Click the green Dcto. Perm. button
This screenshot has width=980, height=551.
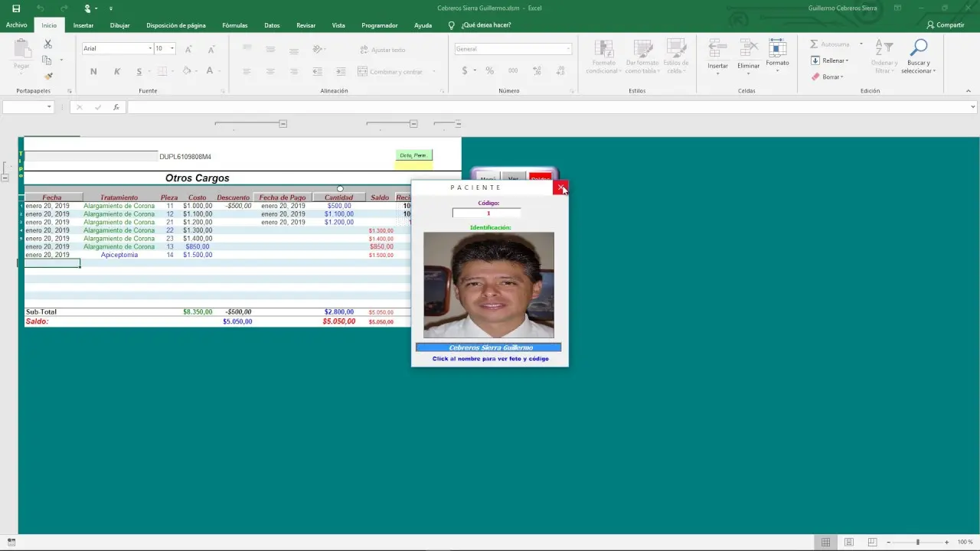tap(413, 155)
